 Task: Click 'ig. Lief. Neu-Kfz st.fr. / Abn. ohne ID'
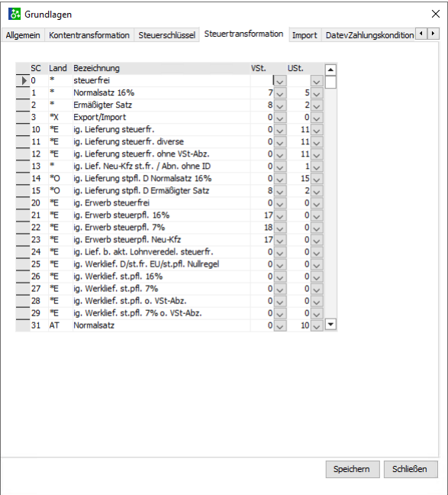pyautogui.click(x=161, y=167)
